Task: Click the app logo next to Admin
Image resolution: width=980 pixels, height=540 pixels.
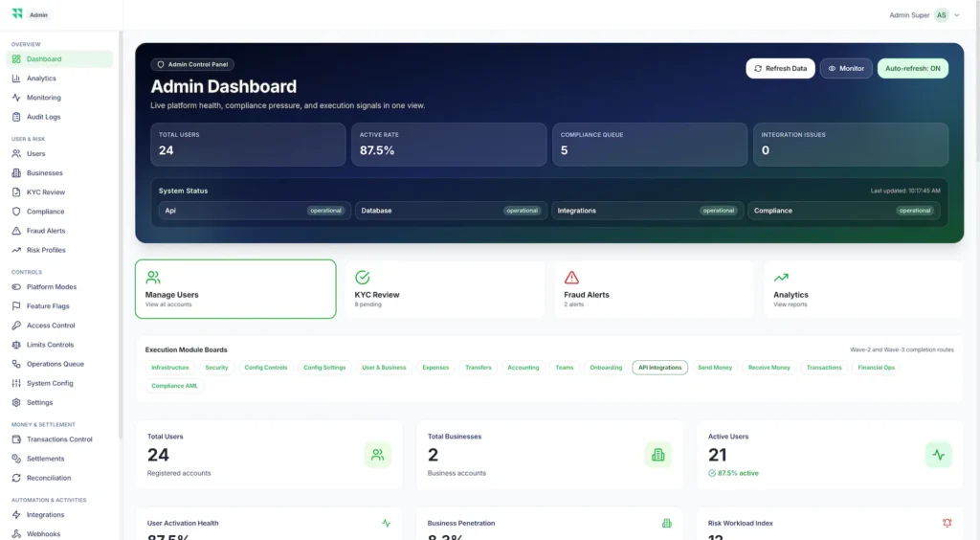Action: pos(17,13)
